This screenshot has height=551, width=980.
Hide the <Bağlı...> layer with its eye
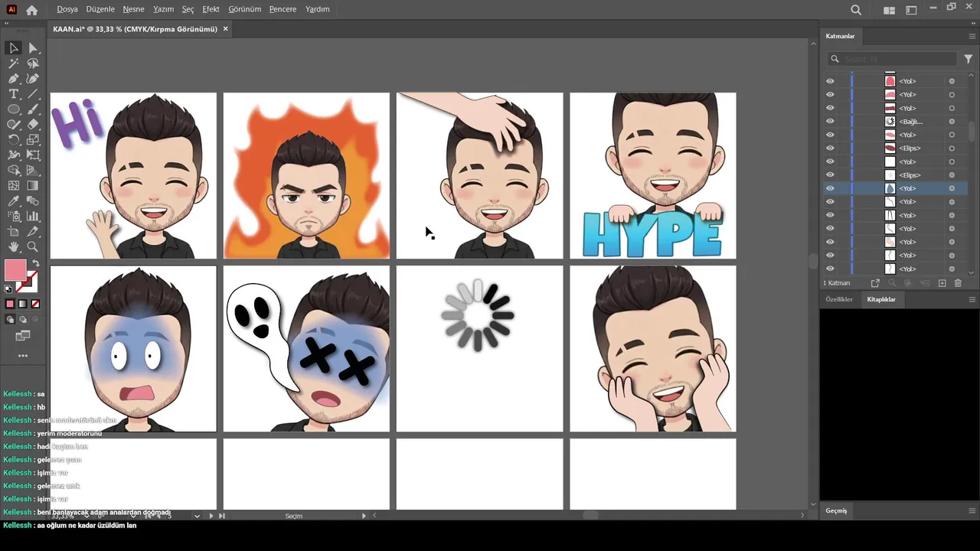pos(830,121)
